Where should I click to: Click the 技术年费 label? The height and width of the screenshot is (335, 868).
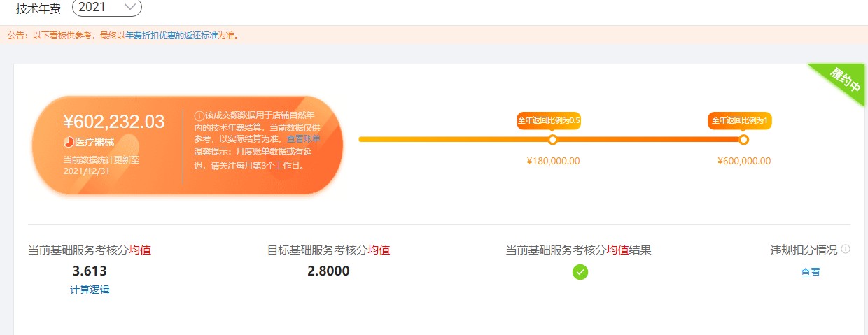point(38,8)
